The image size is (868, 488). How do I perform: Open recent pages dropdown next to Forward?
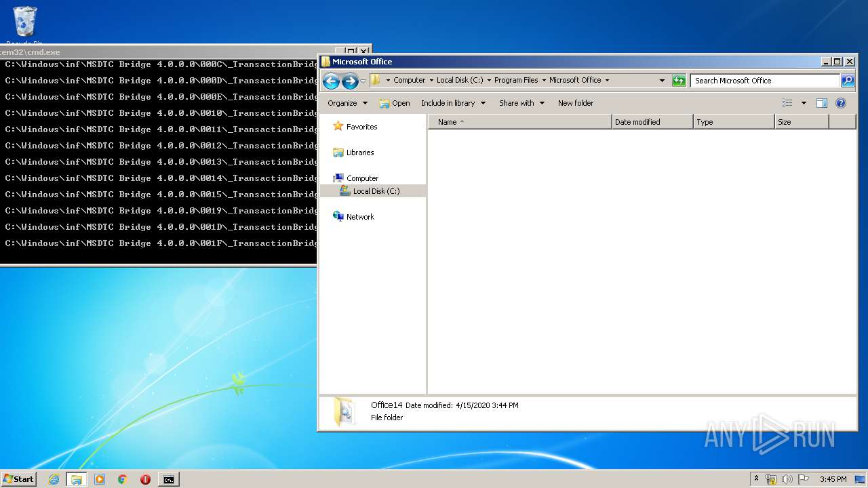(x=363, y=81)
